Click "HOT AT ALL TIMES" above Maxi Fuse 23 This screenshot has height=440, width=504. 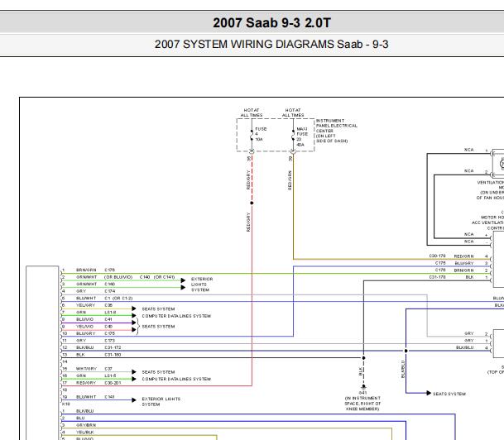(x=293, y=112)
